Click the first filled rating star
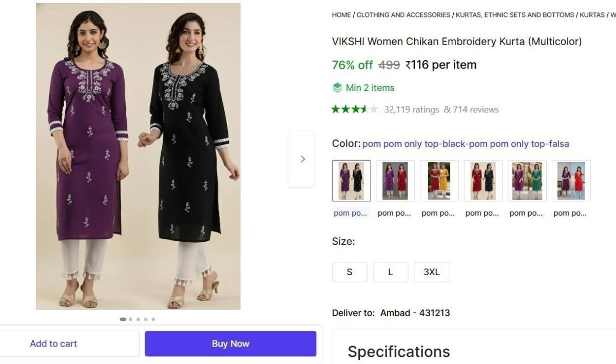Image resolution: width=616 pixels, height=364 pixels. [x=337, y=109]
